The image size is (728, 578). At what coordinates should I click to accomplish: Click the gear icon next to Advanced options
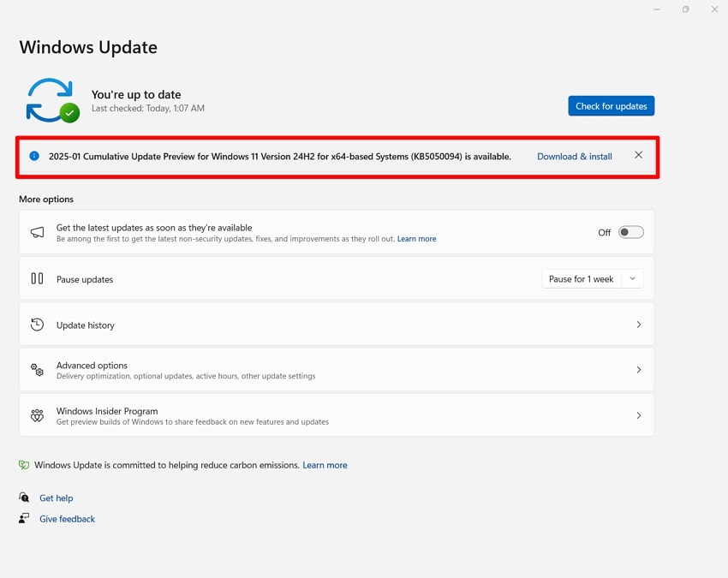pyautogui.click(x=36, y=369)
